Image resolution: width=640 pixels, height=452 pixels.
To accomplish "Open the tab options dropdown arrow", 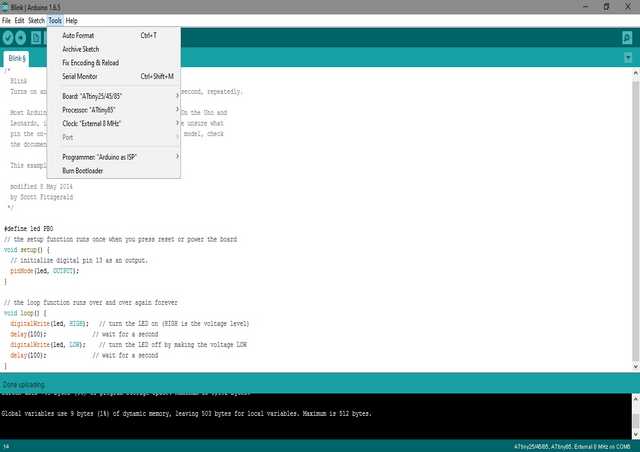I will click(628, 58).
